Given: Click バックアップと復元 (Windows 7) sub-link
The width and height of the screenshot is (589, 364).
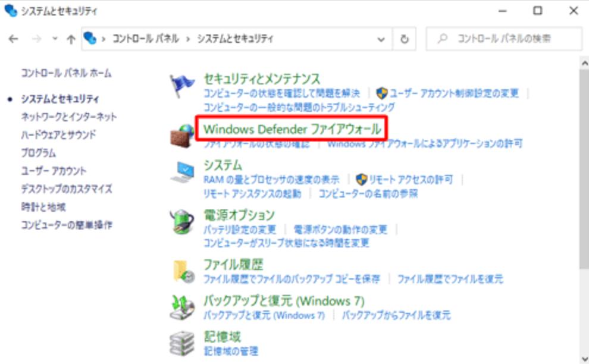Looking at the screenshot, I should 264,315.
